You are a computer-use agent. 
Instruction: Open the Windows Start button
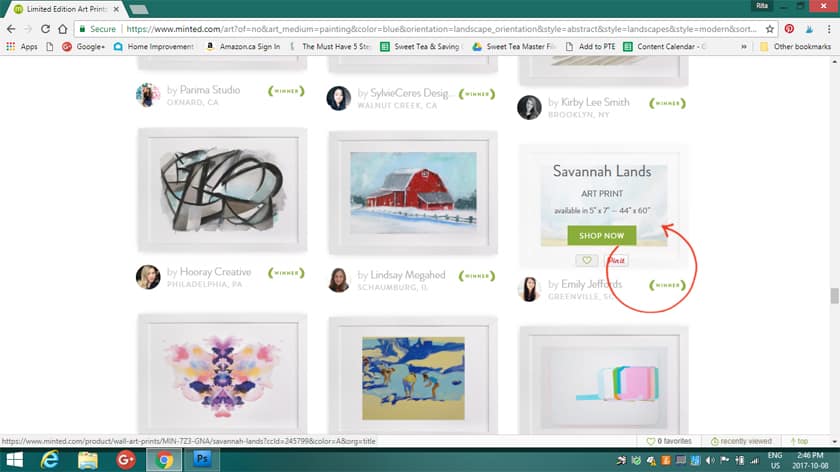click(14, 460)
